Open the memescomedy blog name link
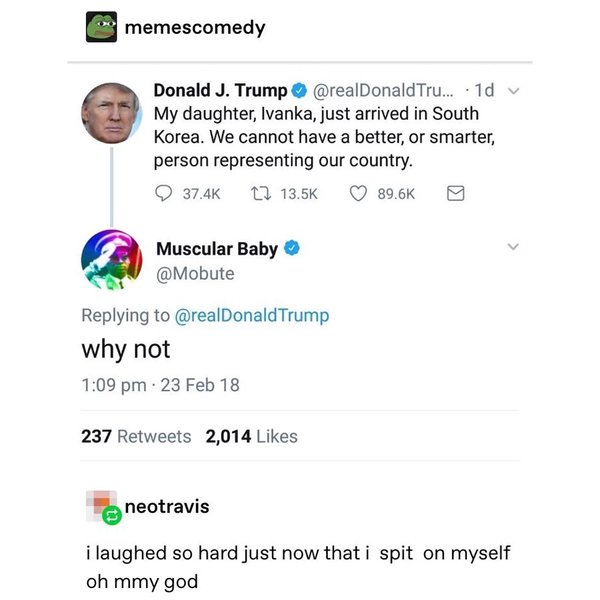 (195, 28)
